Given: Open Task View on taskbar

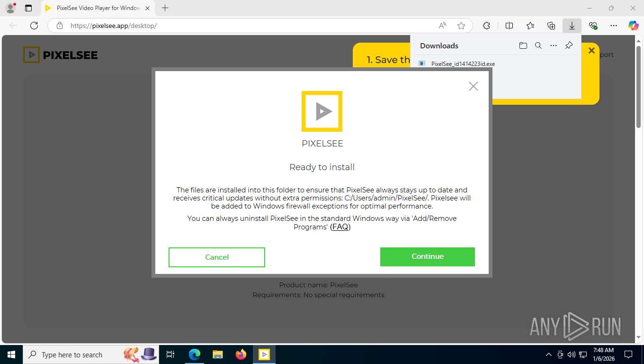Looking at the screenshot, I should pyautogui.click(x=171, y=355).
